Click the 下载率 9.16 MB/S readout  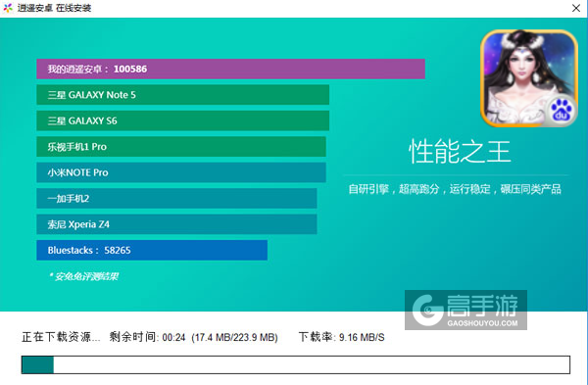342,337
